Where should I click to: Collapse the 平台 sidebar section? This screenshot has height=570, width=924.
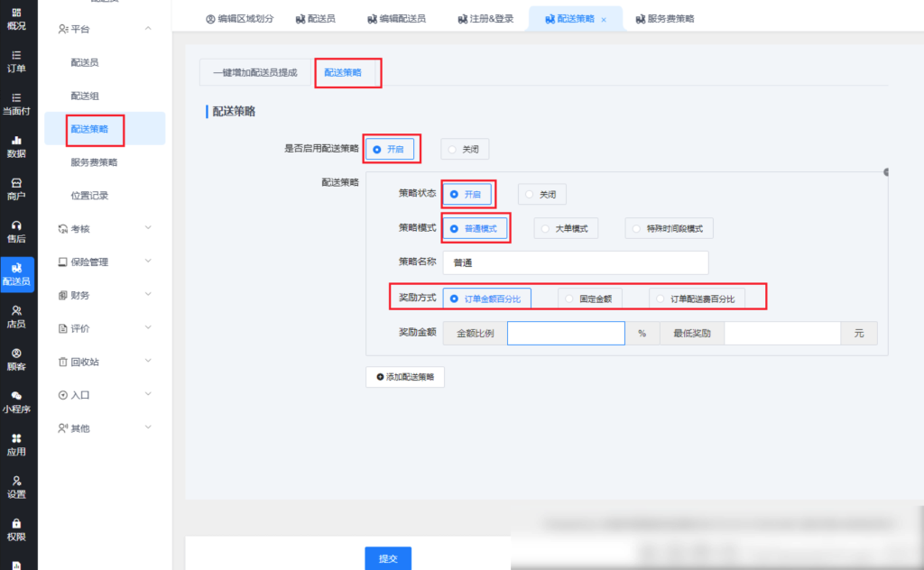(x=148, y=30)
